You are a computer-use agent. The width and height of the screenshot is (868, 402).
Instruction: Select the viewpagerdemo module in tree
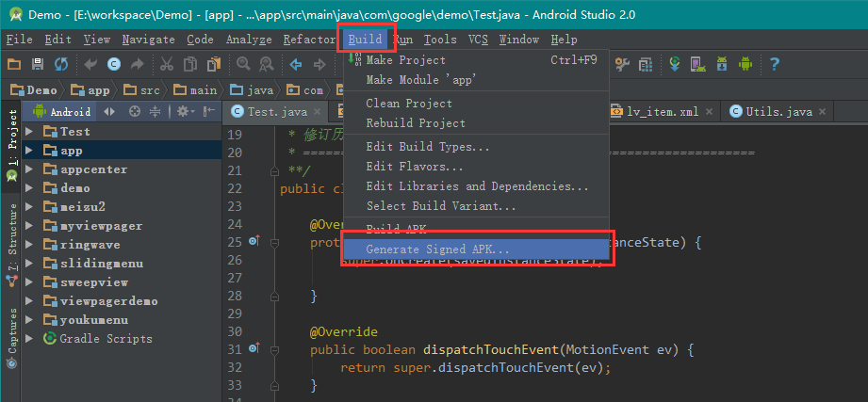click(109, 301)
